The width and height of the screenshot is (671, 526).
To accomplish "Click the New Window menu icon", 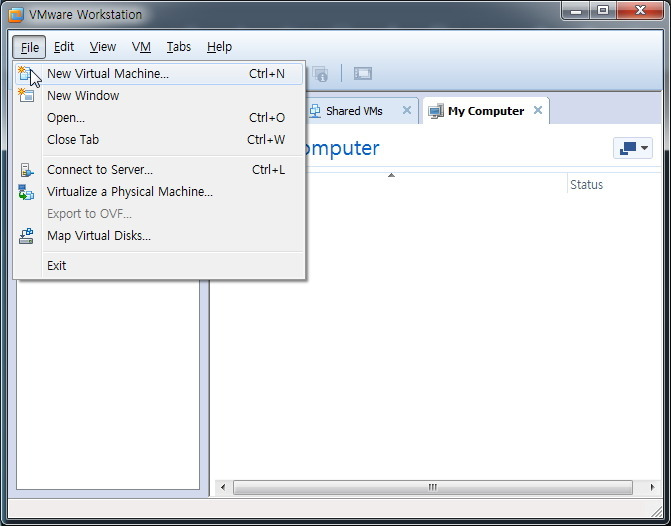I will (x=26, y=95).
